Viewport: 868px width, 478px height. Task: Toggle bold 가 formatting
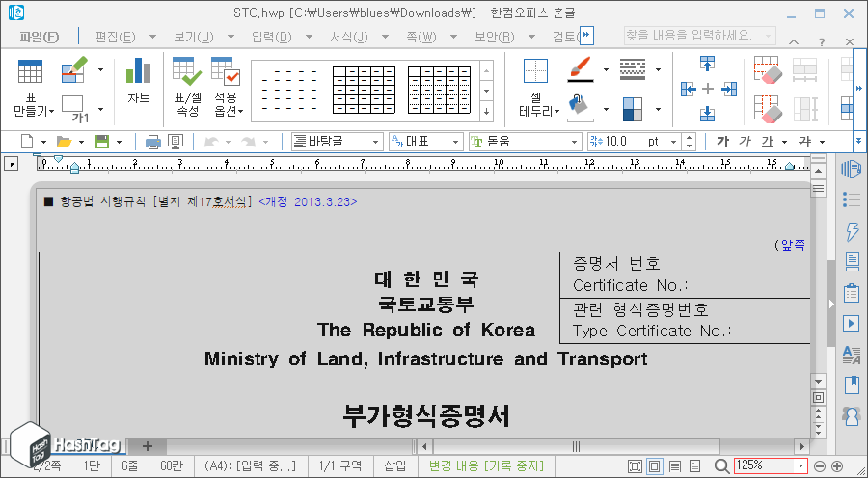722,142
